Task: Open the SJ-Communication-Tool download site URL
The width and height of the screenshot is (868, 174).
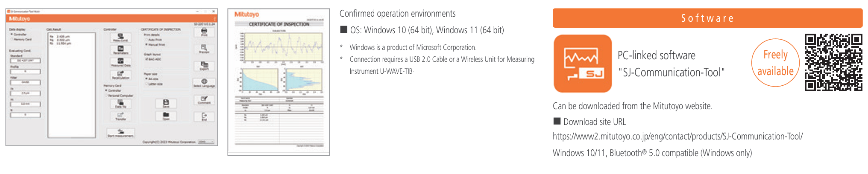Action: [x=677, y=136]
